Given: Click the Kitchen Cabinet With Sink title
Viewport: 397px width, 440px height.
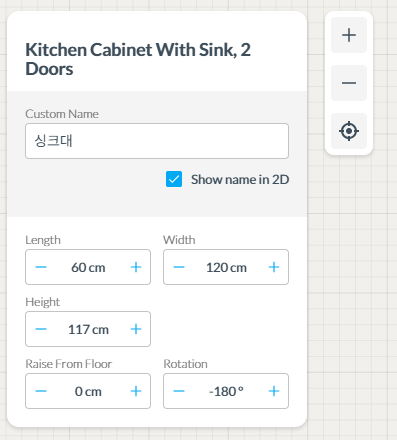Looking at the screenshot, I should [x=138, y=59].
